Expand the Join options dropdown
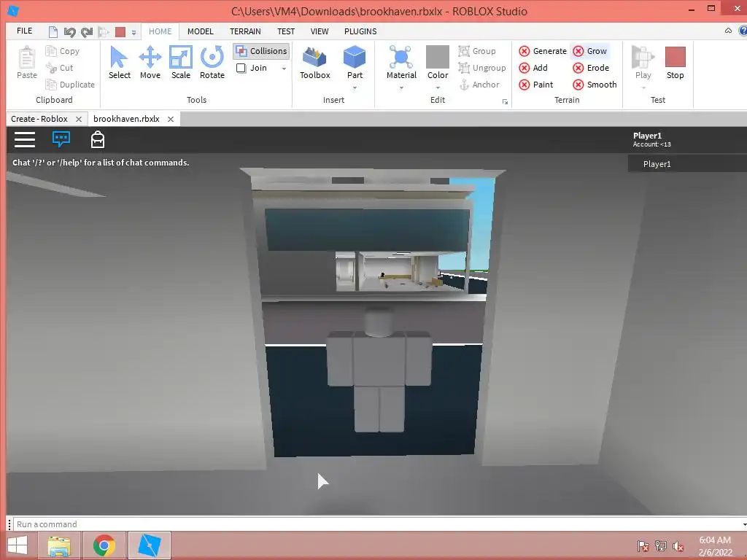Viewport: 747px width, 560px height. [x=284, y=69]
